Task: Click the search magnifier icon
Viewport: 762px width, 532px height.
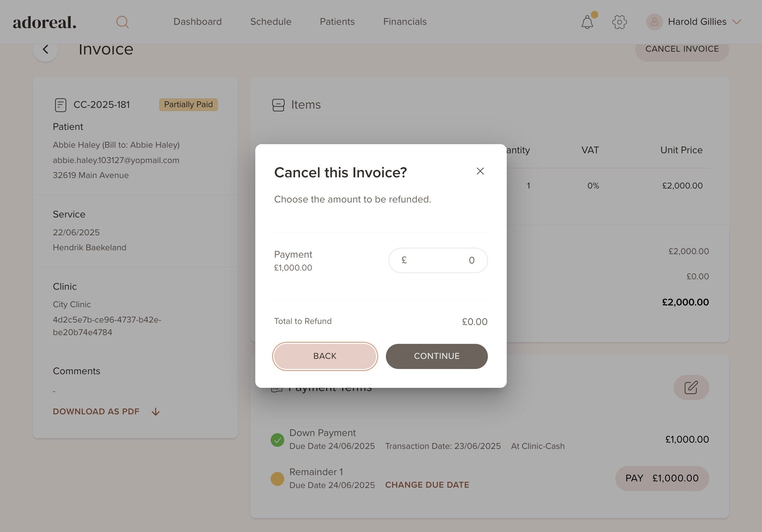Action: click(x=122, y=22)
